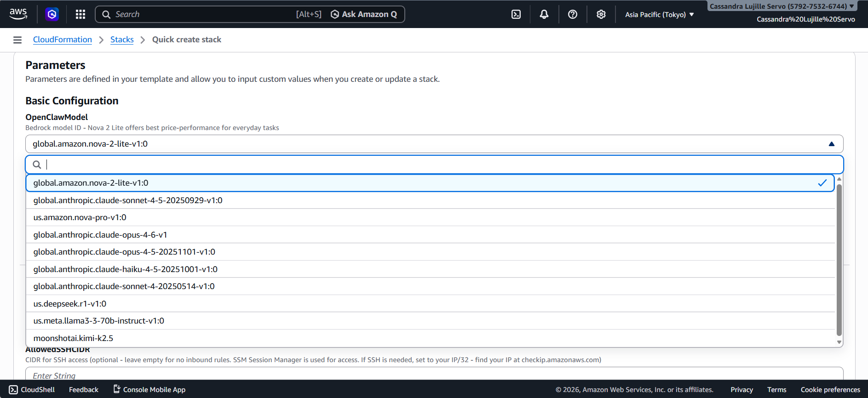
Task: Select global.anthropic.claude-sonnet-4-5-20250929-v1:0 option
Action: pos(128,200)
